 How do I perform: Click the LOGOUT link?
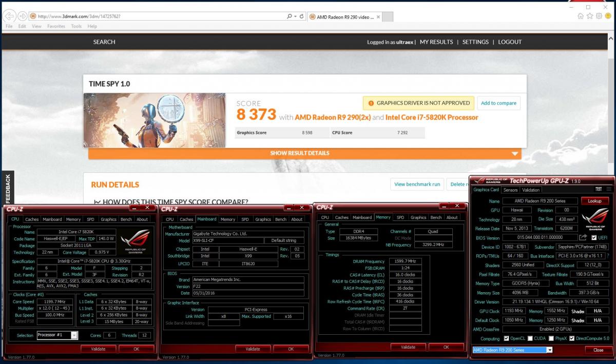[x=510, y=42]
